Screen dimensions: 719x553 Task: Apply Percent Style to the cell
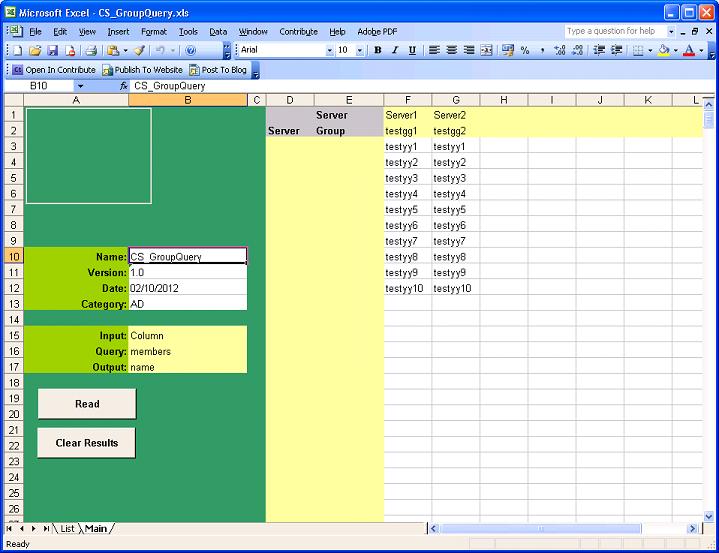[x=525, y=50]
